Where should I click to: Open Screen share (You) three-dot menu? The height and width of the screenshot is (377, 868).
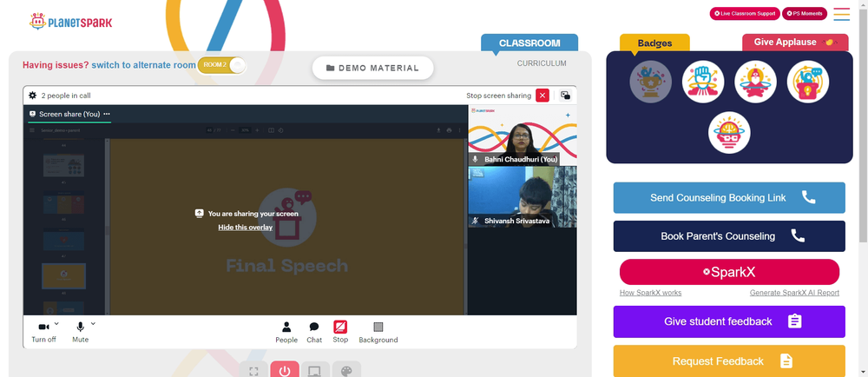pyautogui.click(x=107, y=114)
